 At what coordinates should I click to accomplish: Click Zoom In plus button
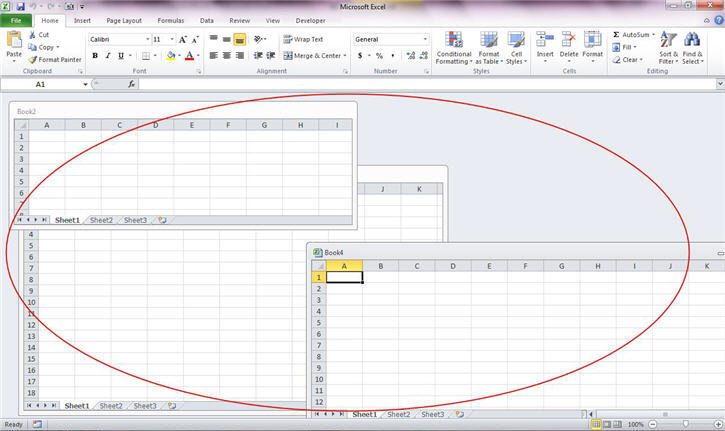718,425
